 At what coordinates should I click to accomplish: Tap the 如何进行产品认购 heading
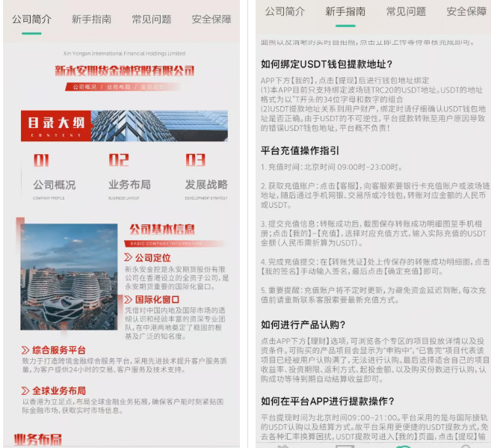[x=303, y=324]
